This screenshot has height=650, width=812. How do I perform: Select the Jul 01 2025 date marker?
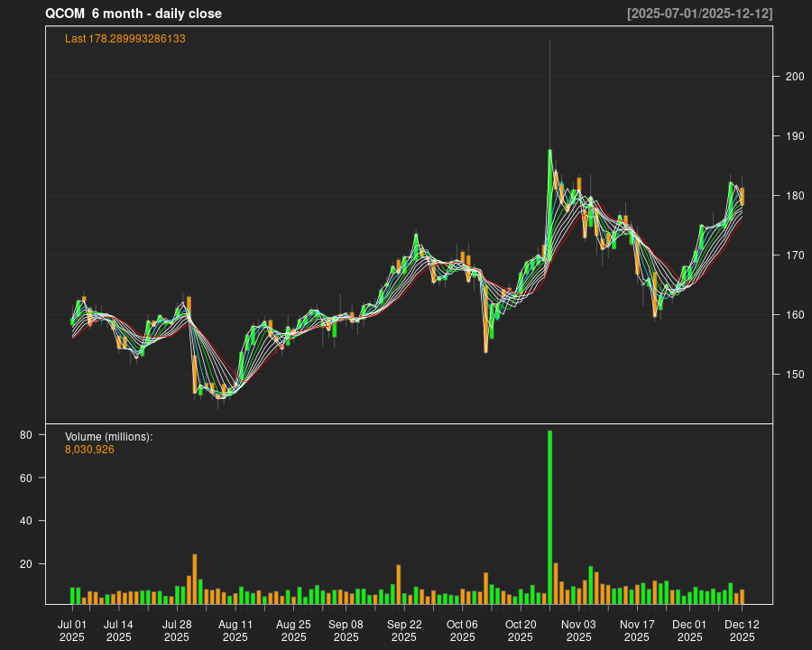coord(72,630)
